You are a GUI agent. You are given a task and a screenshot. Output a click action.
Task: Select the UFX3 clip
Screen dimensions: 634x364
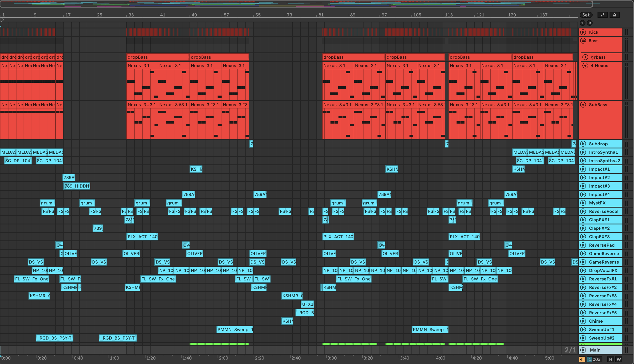[x=307, y=304]
